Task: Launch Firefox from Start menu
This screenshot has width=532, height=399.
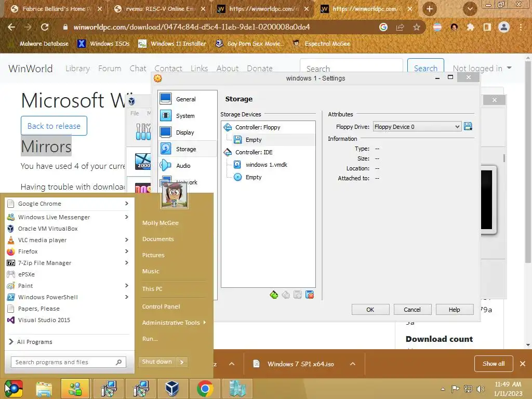Action: click(68, 251)
